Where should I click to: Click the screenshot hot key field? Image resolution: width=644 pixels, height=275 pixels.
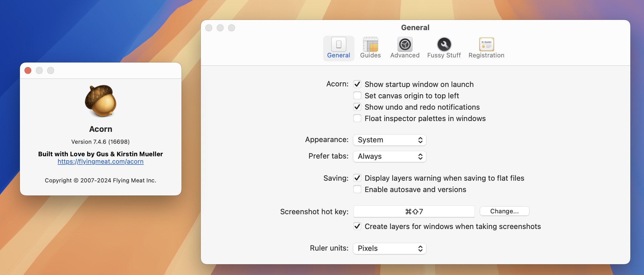(x=414, y=212)
